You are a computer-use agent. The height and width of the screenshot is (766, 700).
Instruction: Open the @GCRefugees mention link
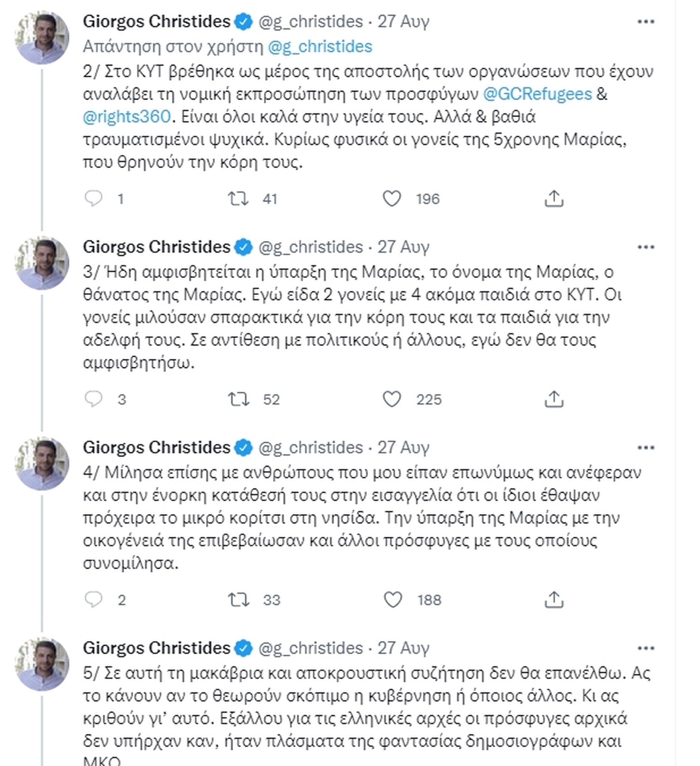537,94
